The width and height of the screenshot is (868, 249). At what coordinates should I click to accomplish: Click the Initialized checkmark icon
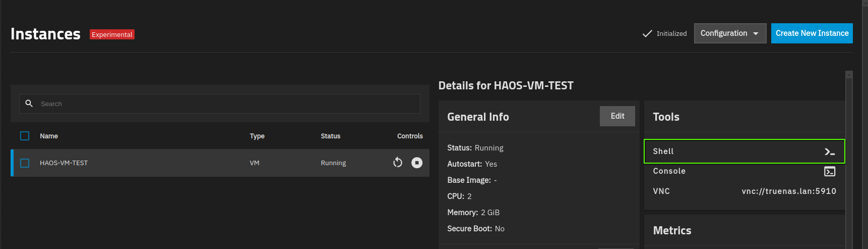(647, 34)
